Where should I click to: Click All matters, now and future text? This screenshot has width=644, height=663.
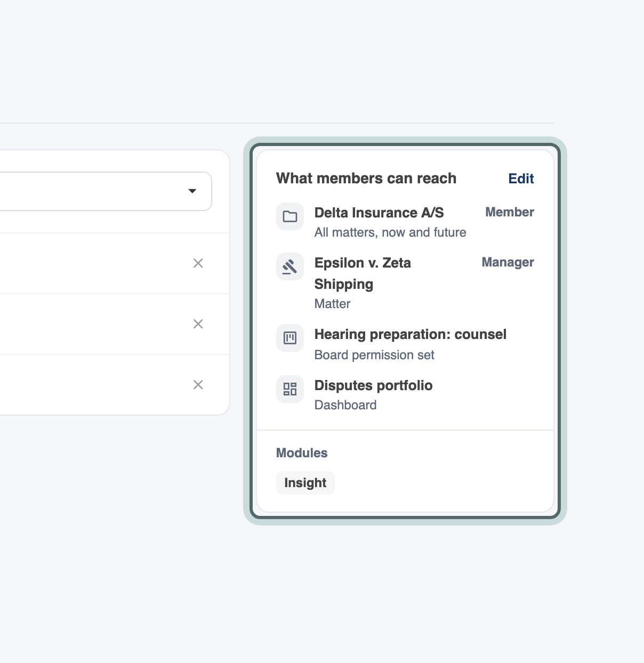click(x=390, y=232)
